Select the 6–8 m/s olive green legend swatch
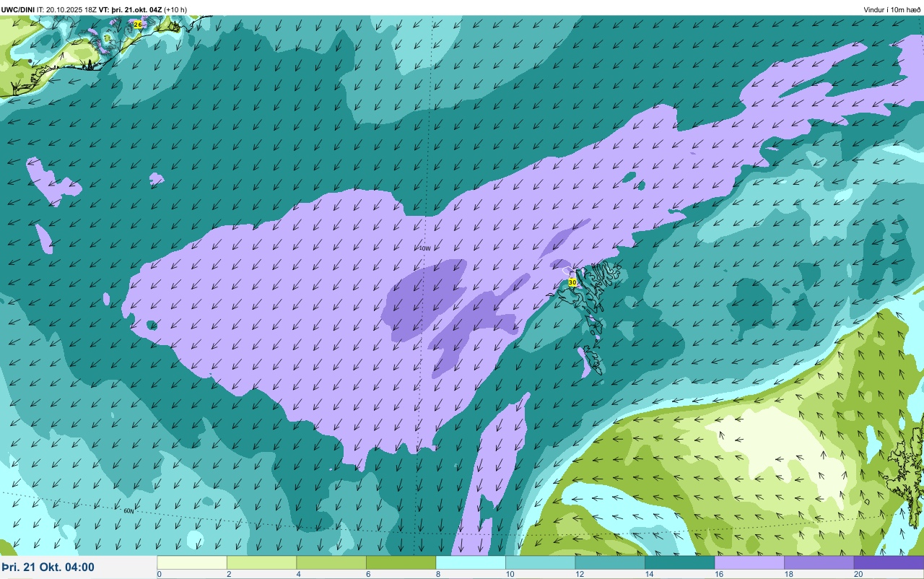The image size is (924, 579). click(401, 562)
